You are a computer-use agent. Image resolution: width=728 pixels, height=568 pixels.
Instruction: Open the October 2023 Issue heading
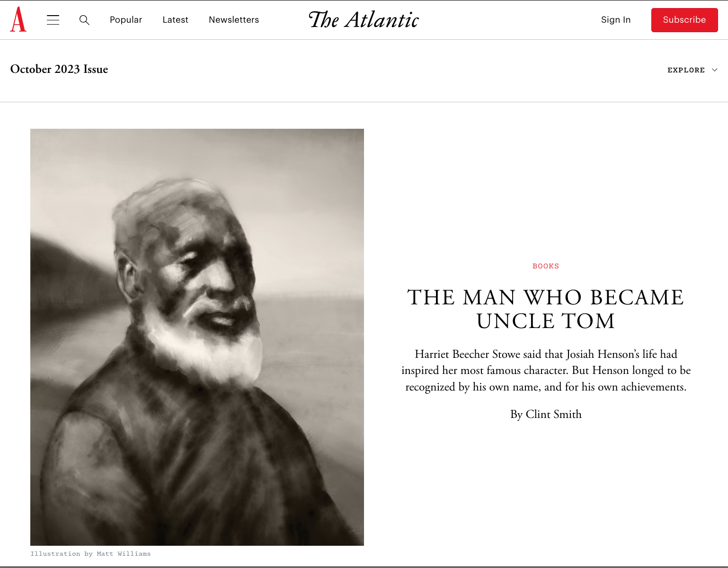(x=59, y=69)
